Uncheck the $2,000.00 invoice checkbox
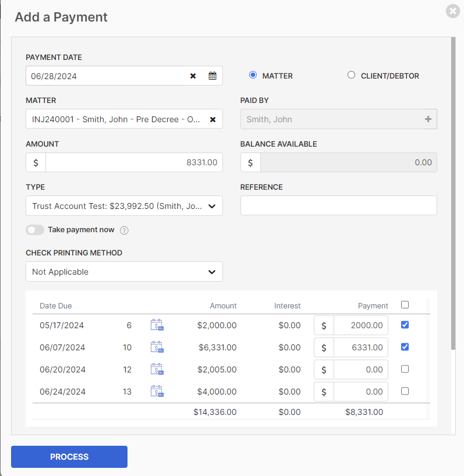Image resolution: width=464 pixels, height=476 pixels. (x=405, y=325)
